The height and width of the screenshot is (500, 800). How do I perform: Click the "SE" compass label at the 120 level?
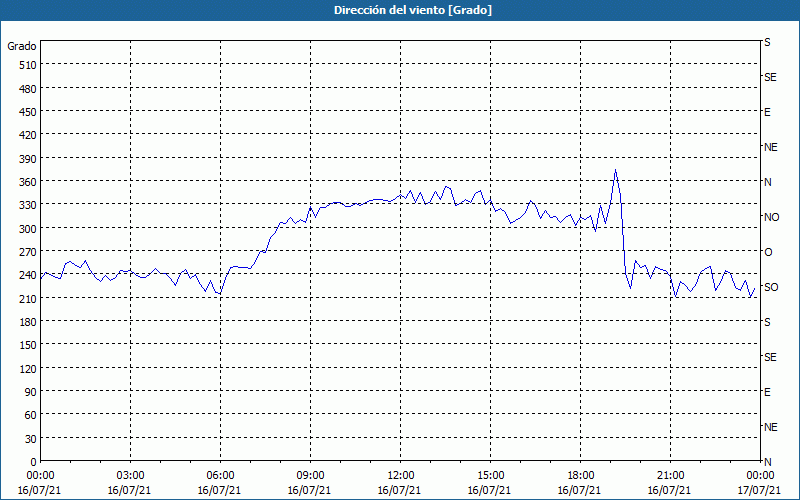click(770, 357)
